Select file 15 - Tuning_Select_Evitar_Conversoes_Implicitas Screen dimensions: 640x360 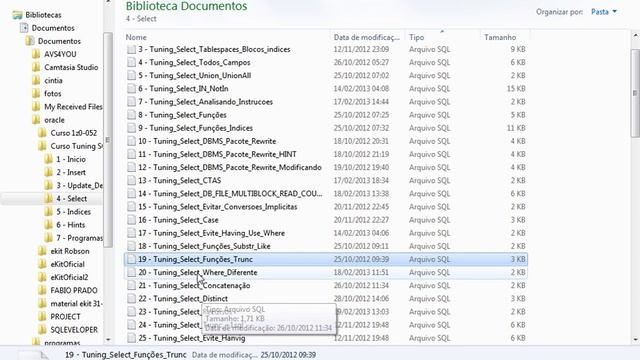(x=218, y=207)
